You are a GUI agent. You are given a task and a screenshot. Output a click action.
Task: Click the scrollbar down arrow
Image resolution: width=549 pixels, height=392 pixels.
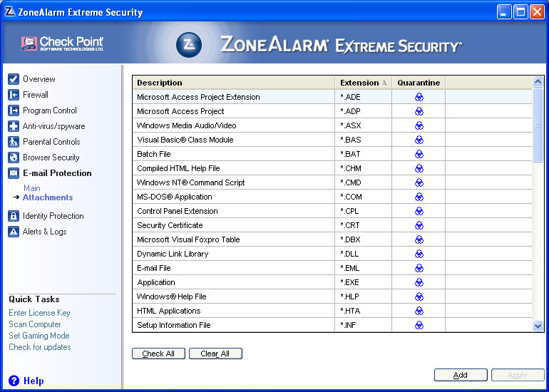pyautogui.click(x=538, y=326)
